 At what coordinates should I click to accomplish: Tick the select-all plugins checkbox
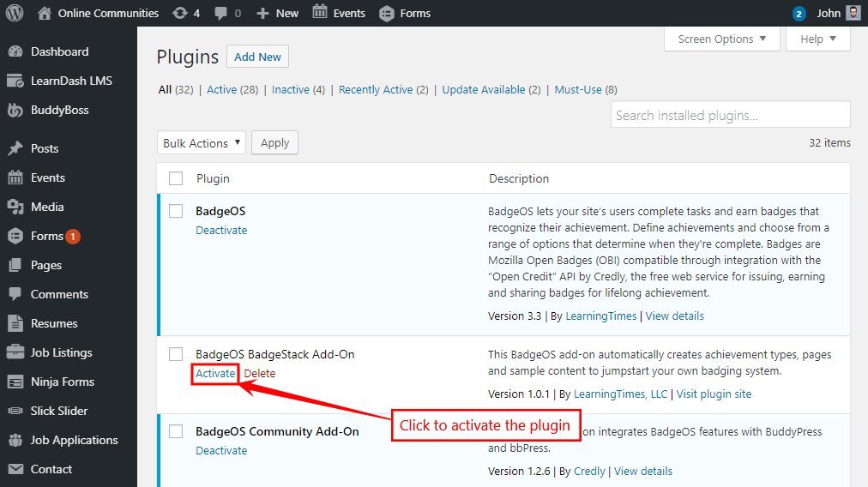coord(176,178)
